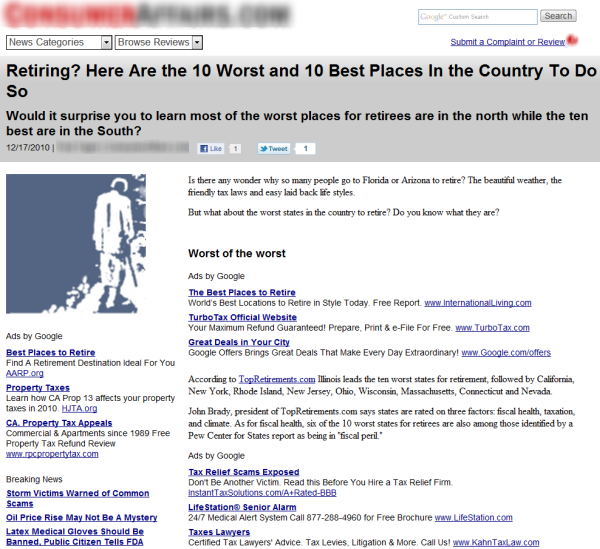
Task: Visit www.rpcpropertytax.com link
Action: point(52,454)
